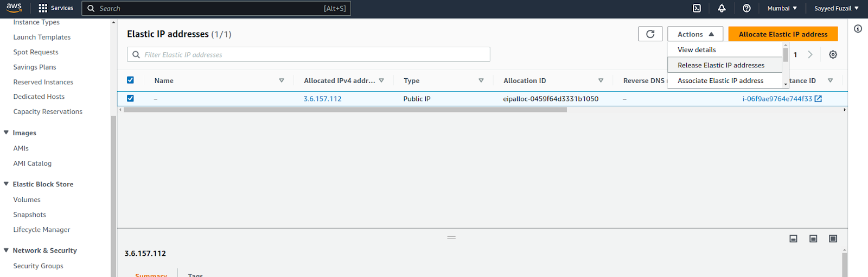Open the help question-mark menu
Viewport: 868px width, 277px height.
pos(746,8)
